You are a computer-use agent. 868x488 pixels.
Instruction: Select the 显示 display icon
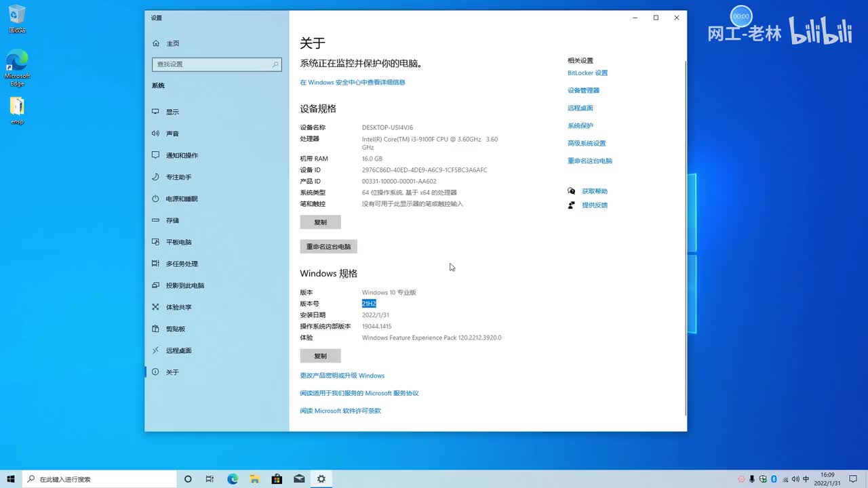[x=155, y=112]
